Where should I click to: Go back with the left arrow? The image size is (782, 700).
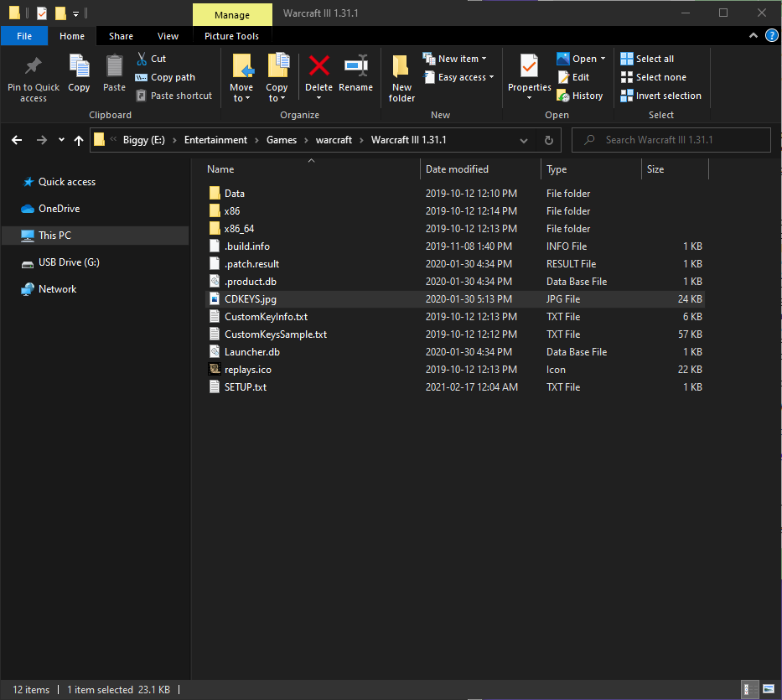(x=17, y=140)
